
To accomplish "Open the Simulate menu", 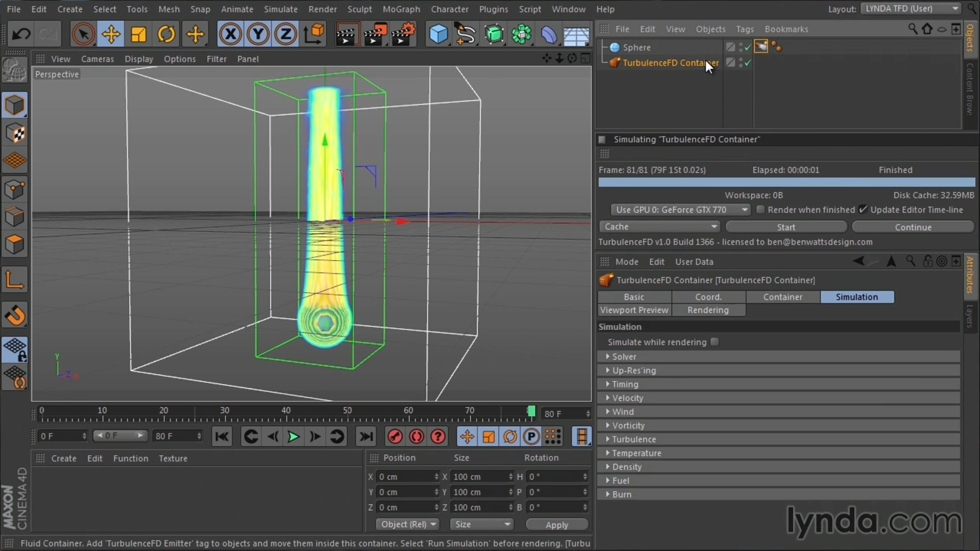I will [x=280, y=9].
